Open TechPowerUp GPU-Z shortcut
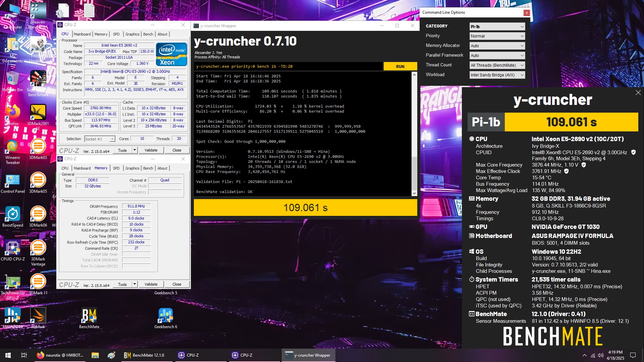The height and width of the screenshot is (362, 644). coord(13,287)
